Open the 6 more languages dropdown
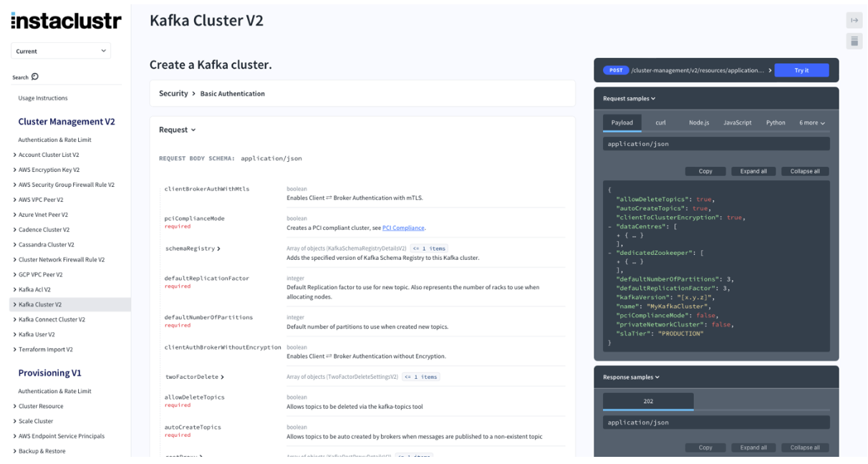868x464 pixels. (x=812, y=122)
